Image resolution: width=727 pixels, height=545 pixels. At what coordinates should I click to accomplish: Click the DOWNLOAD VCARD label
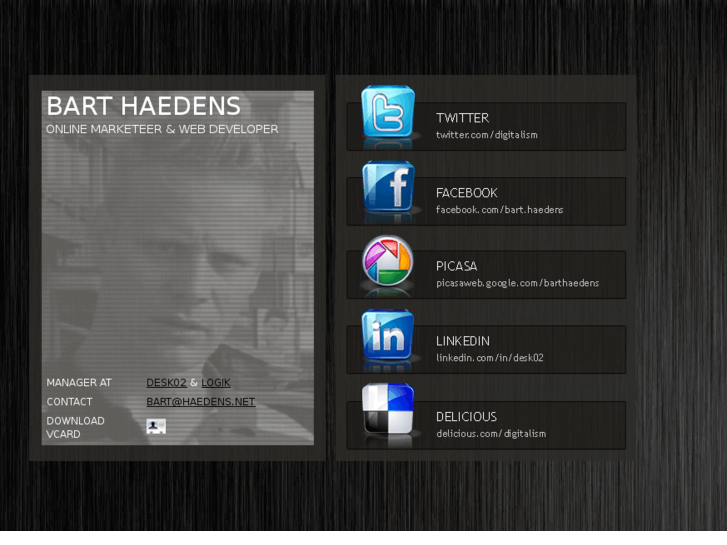(76, 427)
